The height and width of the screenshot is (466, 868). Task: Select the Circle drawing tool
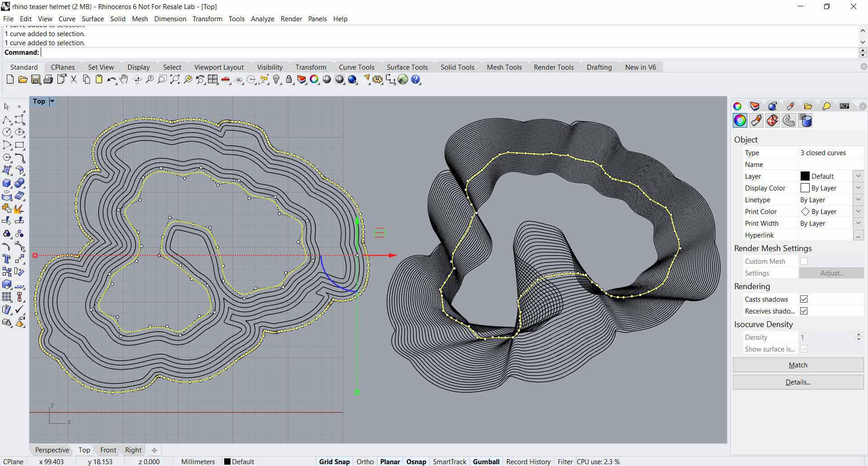pyautogui.click(x=7, y=132)
